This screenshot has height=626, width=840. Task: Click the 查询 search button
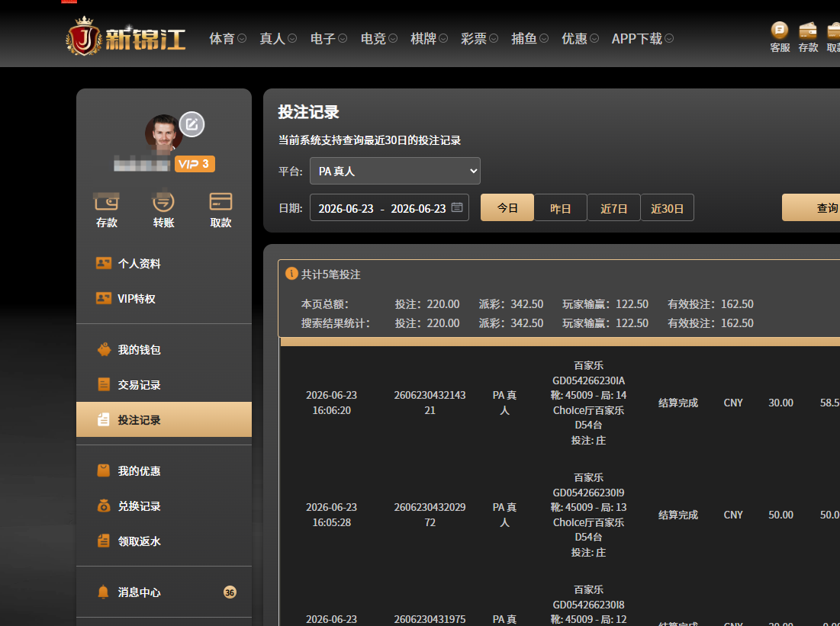[811, 207]
